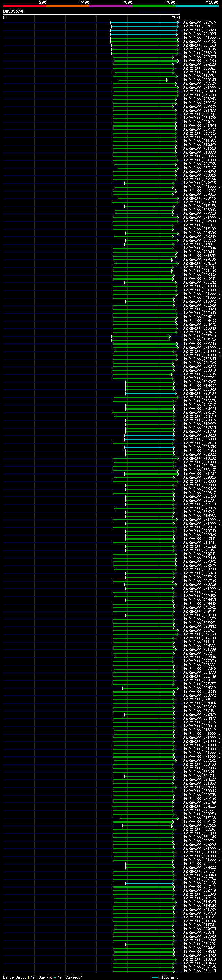
Task: Select the UniRef100_A4X4X9 entry
Action: point(199,91)
